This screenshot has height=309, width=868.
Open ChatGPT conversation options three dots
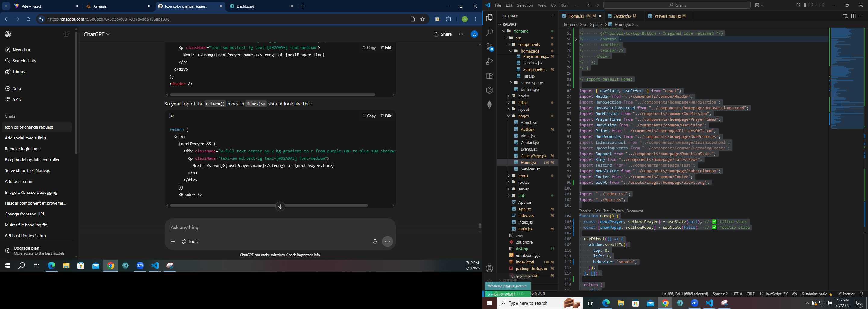coord(461,34)
